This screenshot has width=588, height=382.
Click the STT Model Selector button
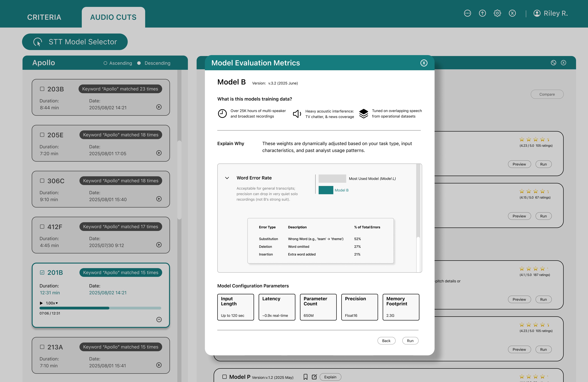pyautogui.click(x=75, y=42)
